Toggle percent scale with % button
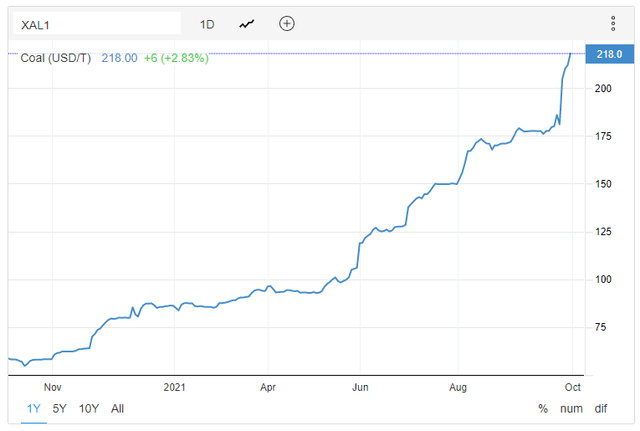Screen dimensions: 640x431 tap(543, 409)
